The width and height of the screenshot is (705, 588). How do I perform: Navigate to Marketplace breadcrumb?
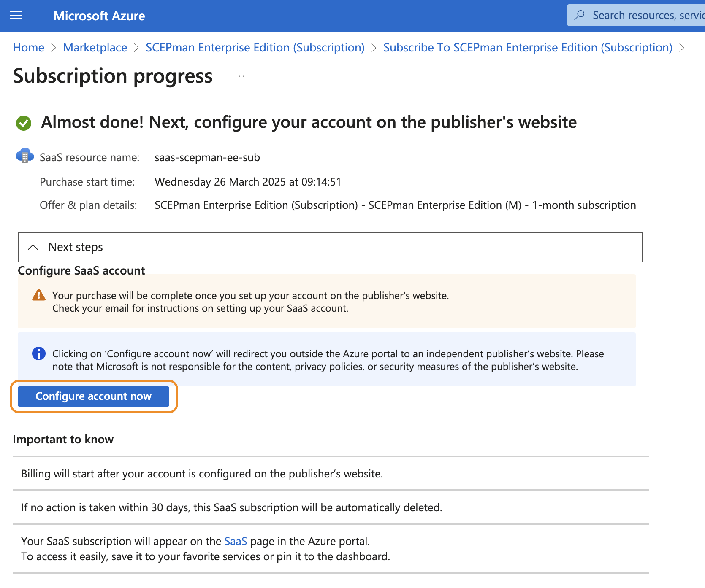click(x=95, y=48)
